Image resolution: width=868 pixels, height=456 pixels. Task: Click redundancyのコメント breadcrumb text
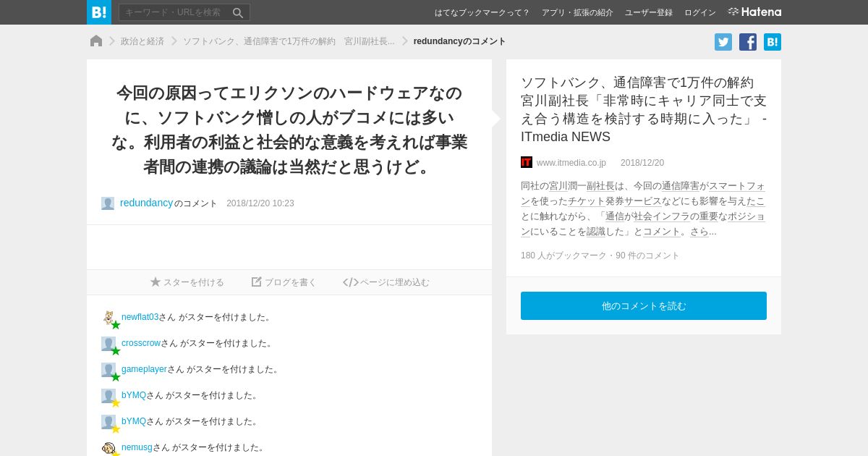[x=459, y=41]
